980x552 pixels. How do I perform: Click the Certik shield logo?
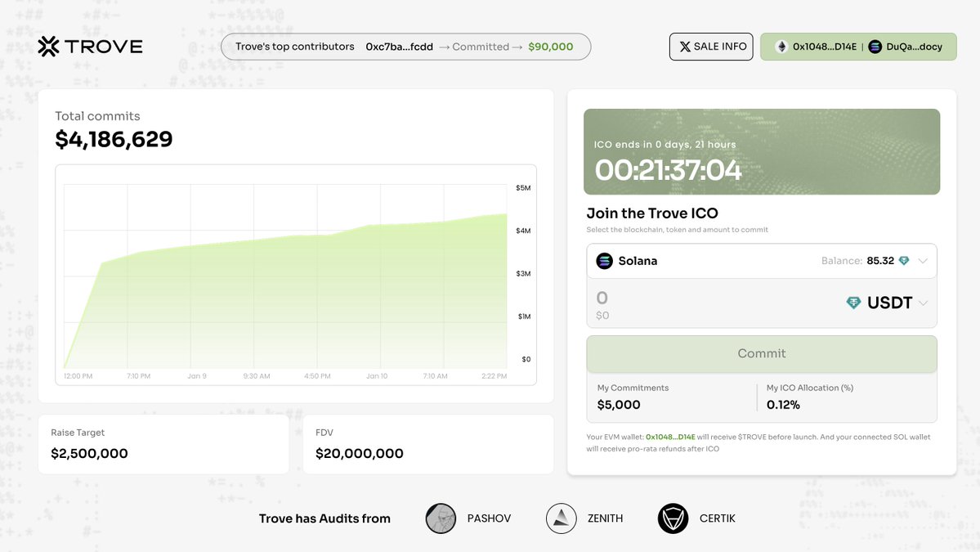click(x=673, y=518)
